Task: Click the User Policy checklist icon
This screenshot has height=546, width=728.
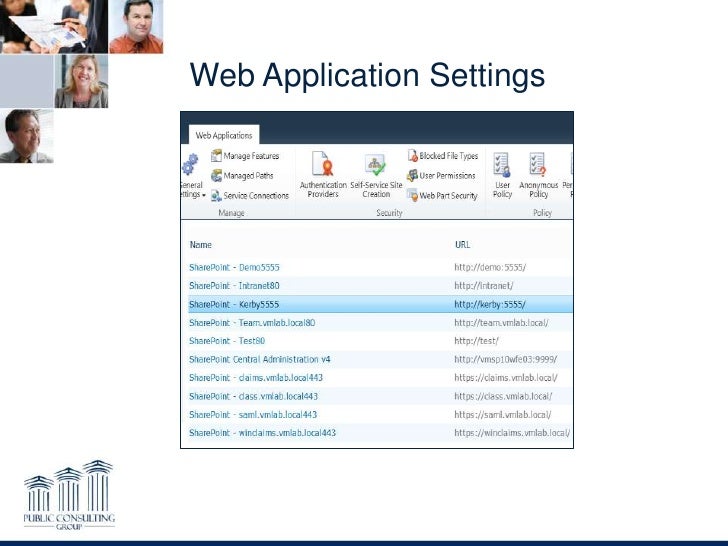Action: (x=502, y=165)
